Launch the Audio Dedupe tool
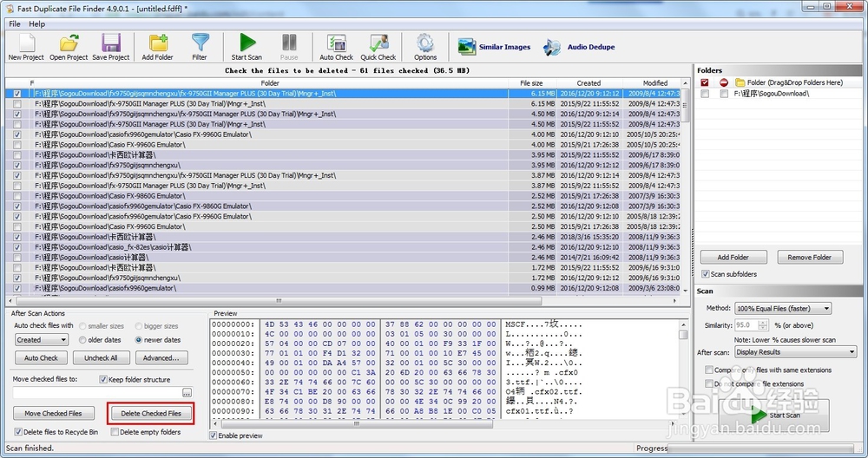 [x=579, y=47]
